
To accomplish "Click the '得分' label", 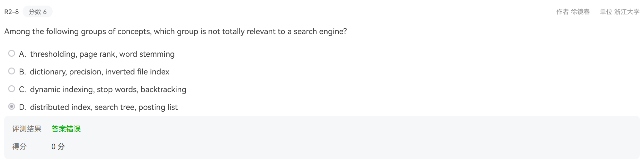I will [x=19, y=147].
